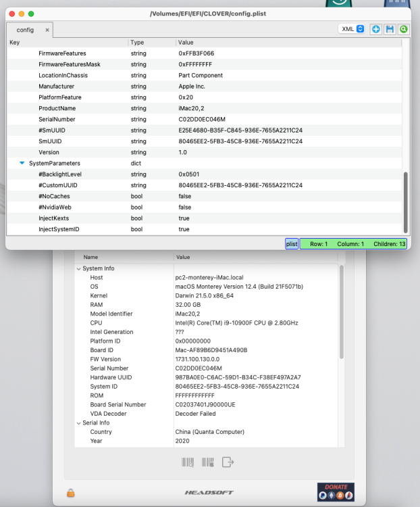Click the SmUUID value 80465EE2-5FB3-45C8

tap(240, 141)
